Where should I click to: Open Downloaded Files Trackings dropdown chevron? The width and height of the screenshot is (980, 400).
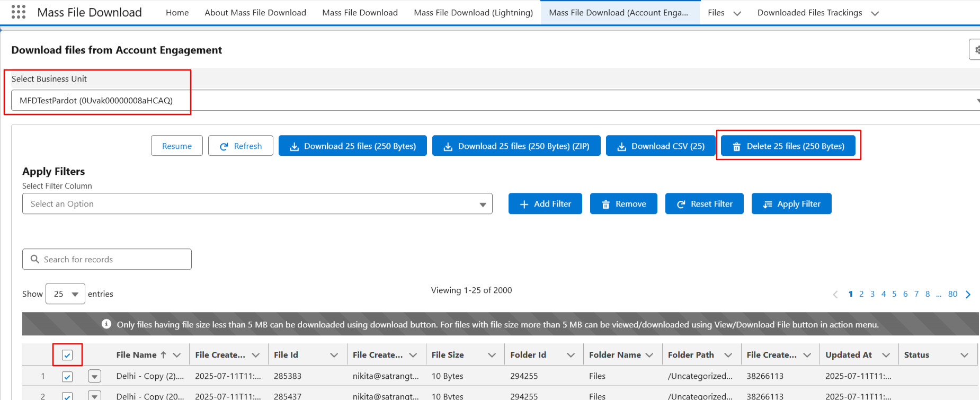tap(875, 13)
